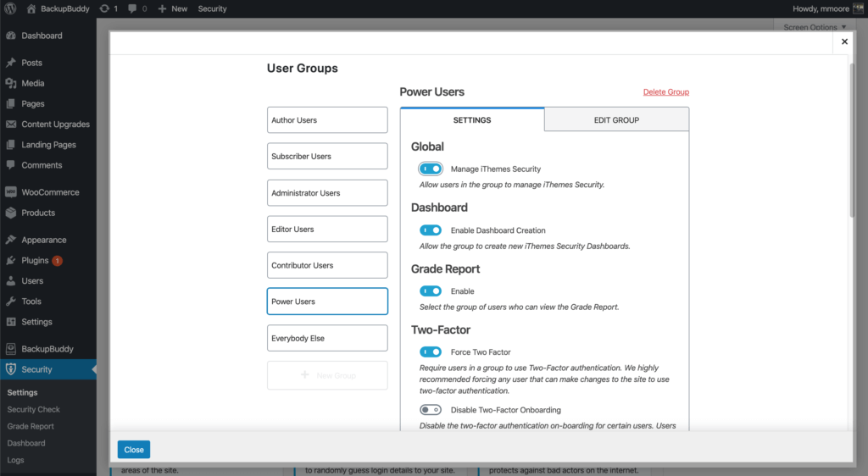Click the BackupBuddy icon in the sidebar

11,348
